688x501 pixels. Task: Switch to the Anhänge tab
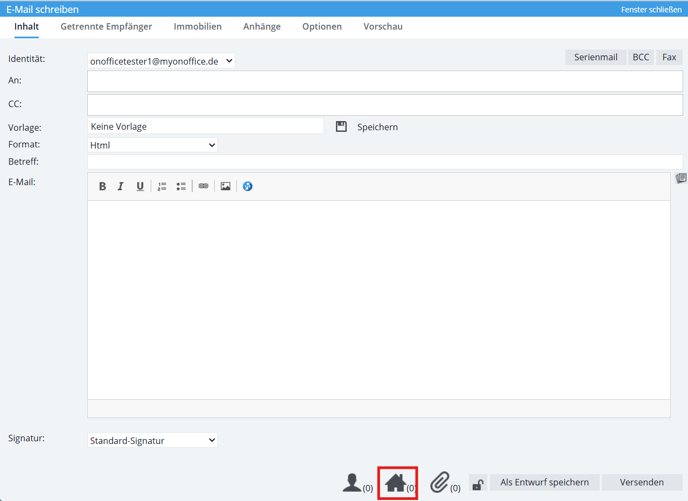click(262, 26)
